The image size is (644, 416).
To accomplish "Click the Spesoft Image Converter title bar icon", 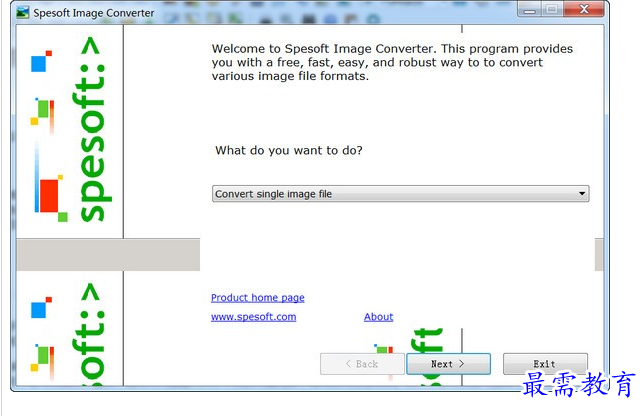I will click(x=23, y=12).
